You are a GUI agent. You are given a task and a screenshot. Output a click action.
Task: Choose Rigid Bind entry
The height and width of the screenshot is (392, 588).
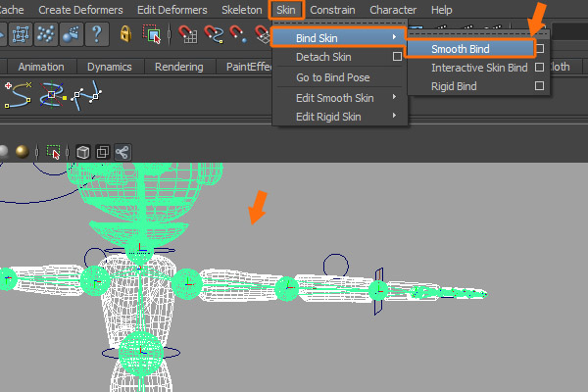[x=454, y=86]
